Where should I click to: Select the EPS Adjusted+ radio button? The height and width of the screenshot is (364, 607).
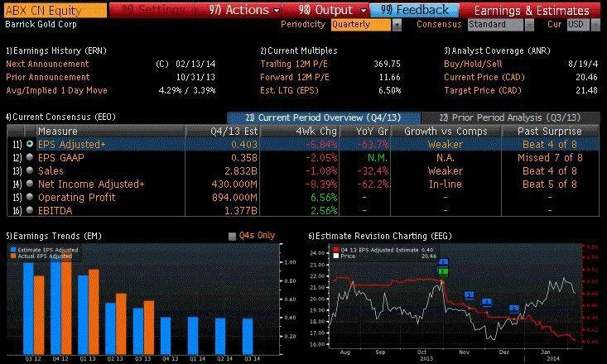pos(30,144)
